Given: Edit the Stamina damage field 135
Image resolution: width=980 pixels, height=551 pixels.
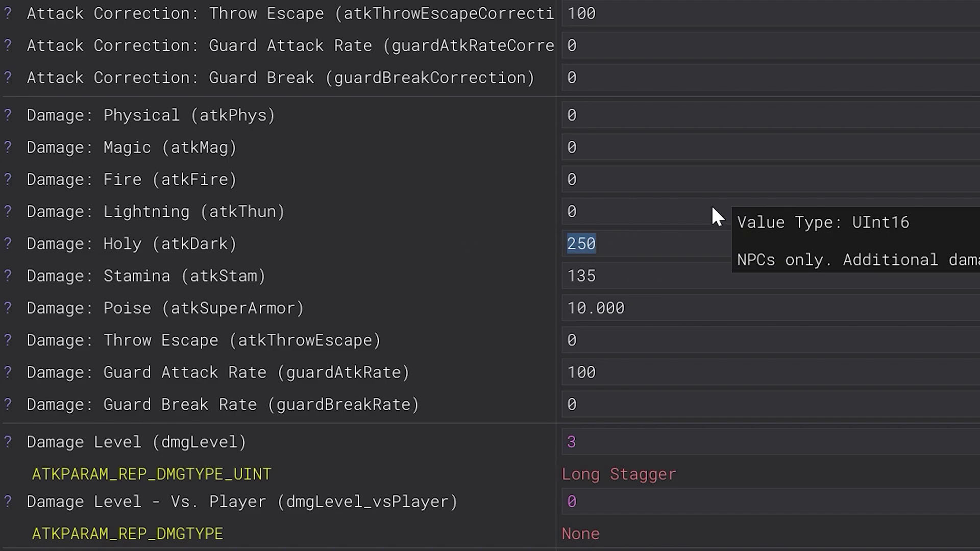Looking at the screenshot, I should (x=581, y=276).
